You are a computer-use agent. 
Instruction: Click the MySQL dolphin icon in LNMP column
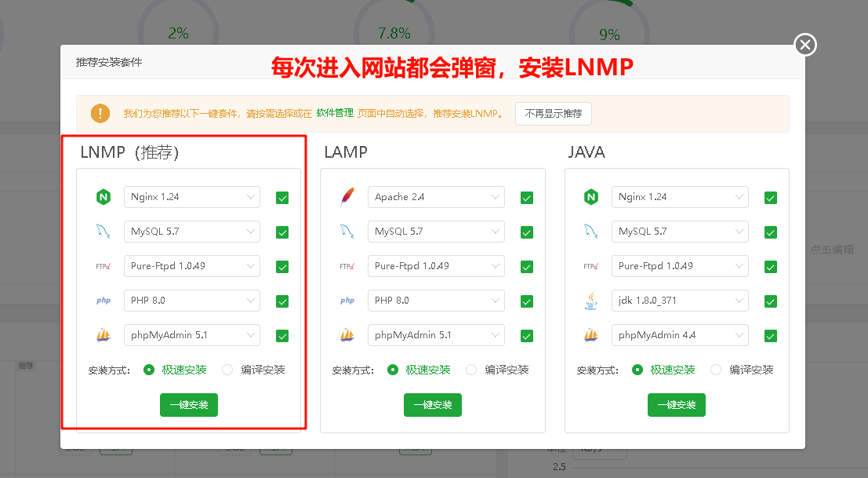pyautogui.click(x=103, y=232)
